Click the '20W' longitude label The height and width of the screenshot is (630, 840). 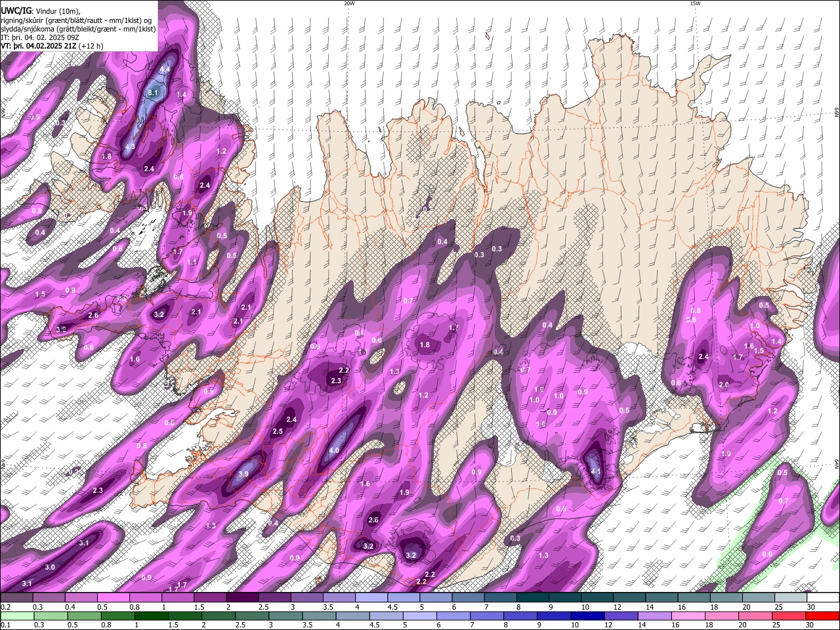coord(349,3)
